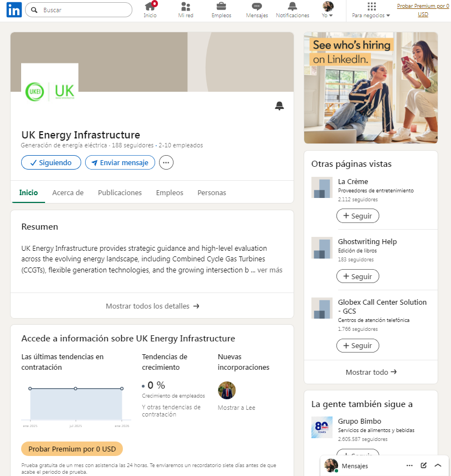The width and height of the screenshot is (451, 476).
Task: Click the 0 % growth figure
Action: point(156,385)
